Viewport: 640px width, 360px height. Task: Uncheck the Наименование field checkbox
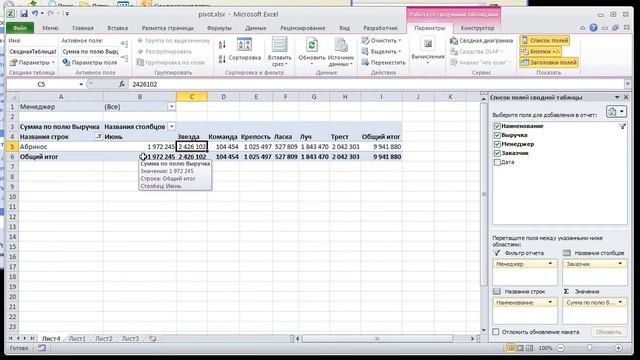pos(497,126)
